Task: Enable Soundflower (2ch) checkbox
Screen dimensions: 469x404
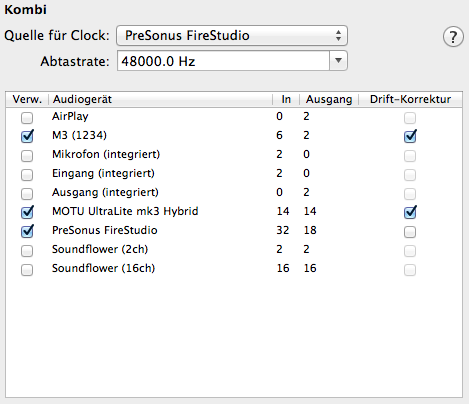Action: [27, 250]
